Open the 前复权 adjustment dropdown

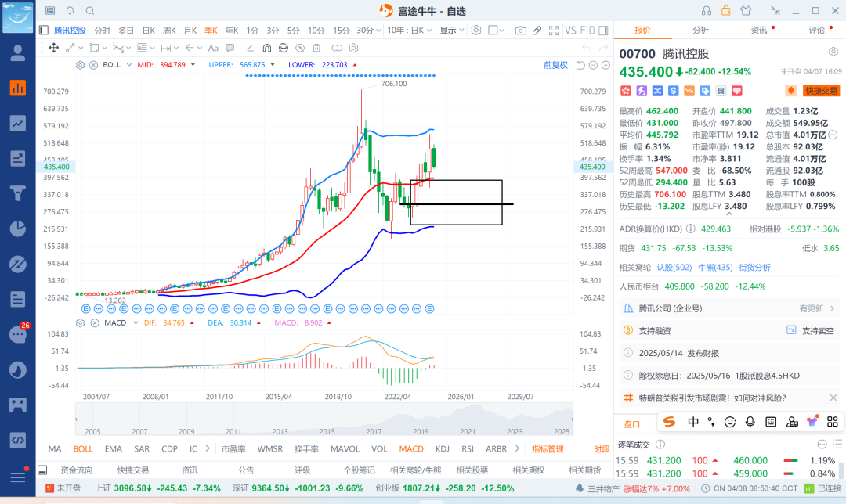(555, 65)
